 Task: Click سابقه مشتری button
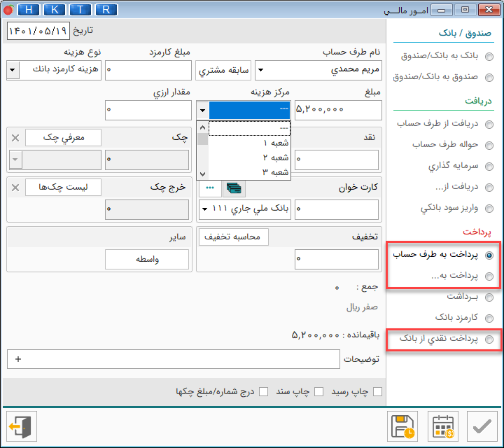223,70
